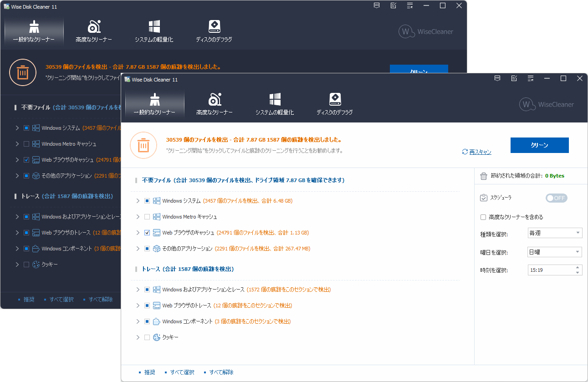Click the trash icon beside 節約された領域の合計

(484, 176)
